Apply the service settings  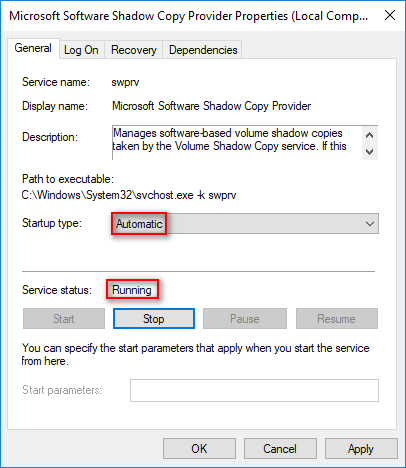click(361, 449)
